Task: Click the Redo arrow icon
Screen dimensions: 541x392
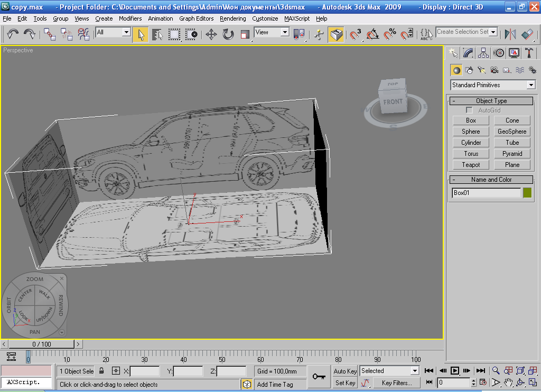Action: (x=30, y=34)
